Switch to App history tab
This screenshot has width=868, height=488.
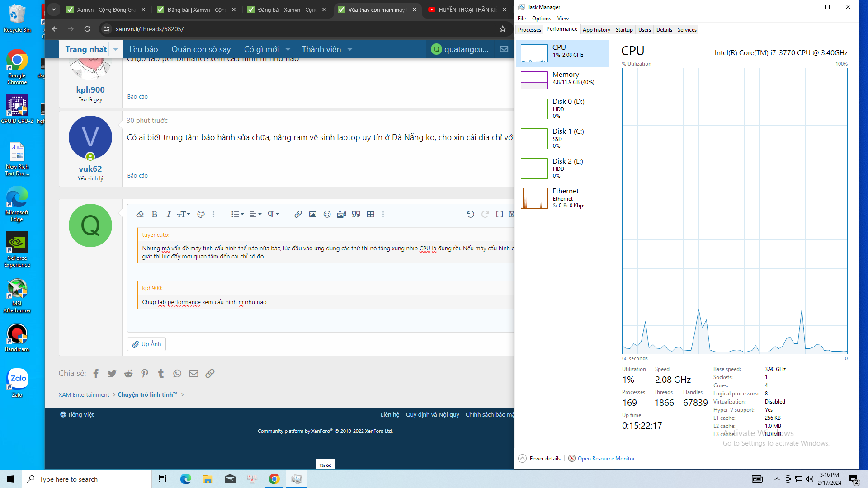[596, 30]
